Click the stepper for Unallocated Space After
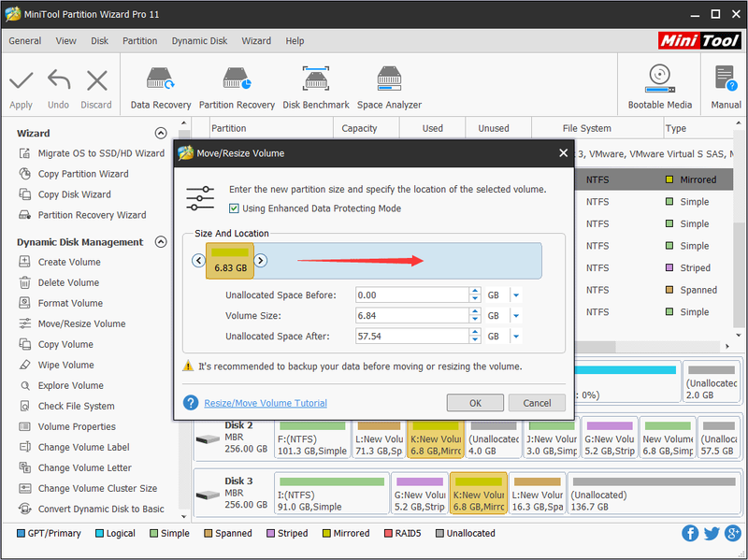The image size is (748, 560). [x=475, y=337]
